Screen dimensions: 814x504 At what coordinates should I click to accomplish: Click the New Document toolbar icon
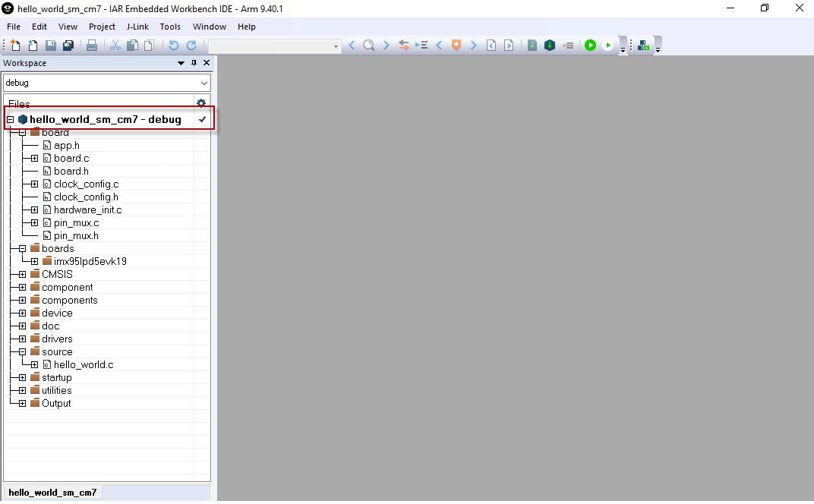tap(15, 46)
